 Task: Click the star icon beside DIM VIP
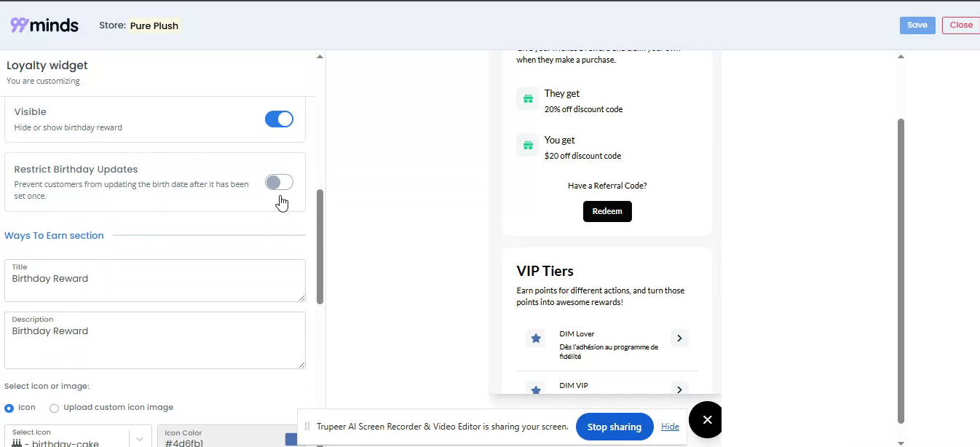point(536,389)
